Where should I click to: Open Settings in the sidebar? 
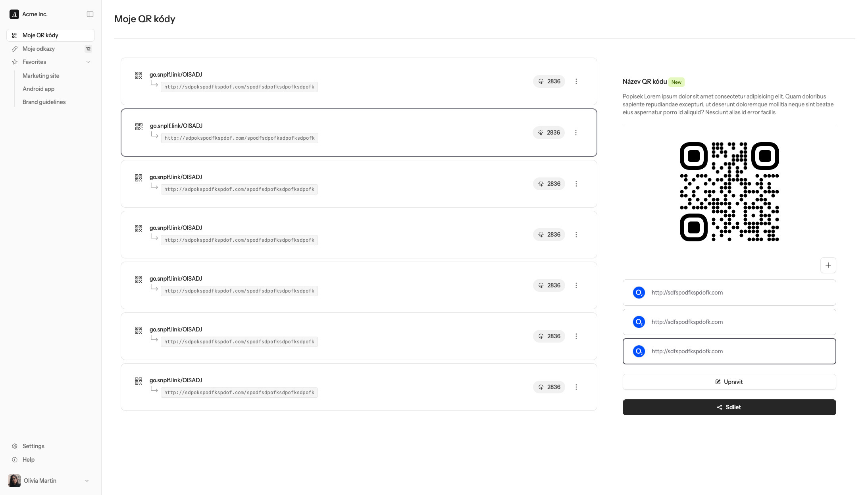pos(33,446)
